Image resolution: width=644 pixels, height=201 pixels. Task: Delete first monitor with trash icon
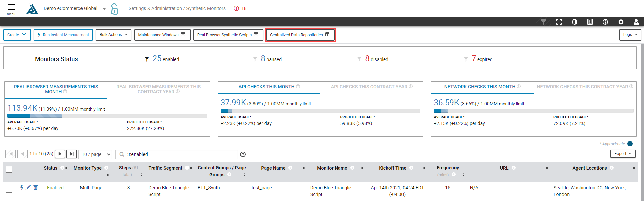36,187
